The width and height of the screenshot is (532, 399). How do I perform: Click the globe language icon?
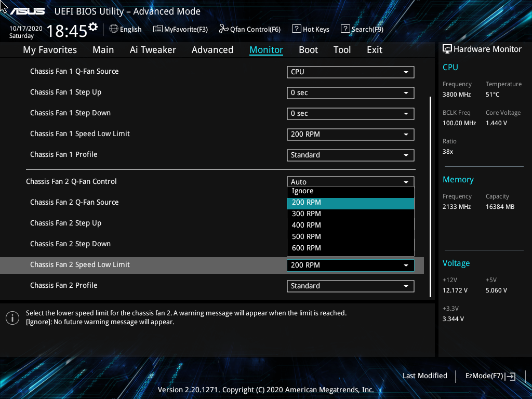[x=114, y=29]
